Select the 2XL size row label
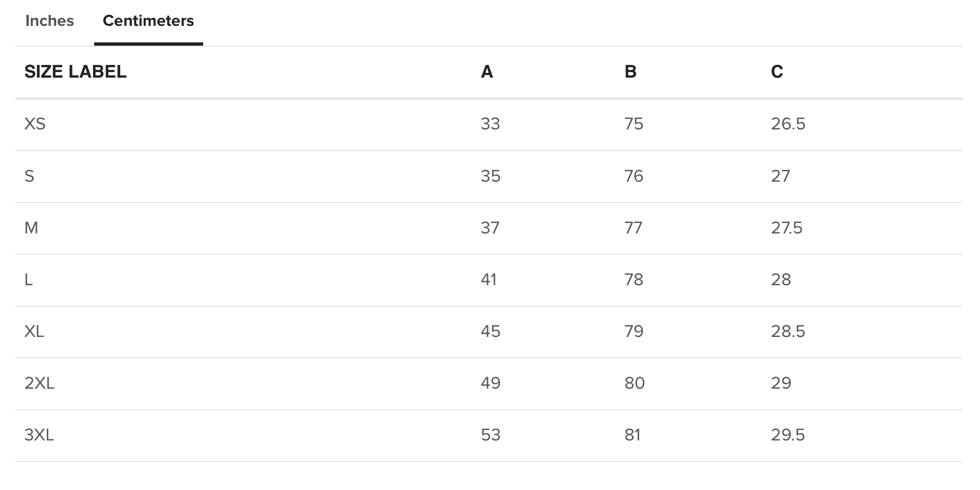This screenshot has width=980, height=490. click(x=39, y=383)
